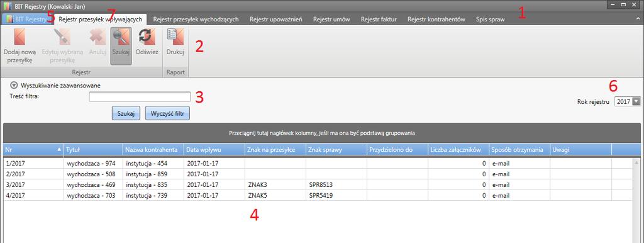The width and height of the screenshot is (644, 243).
Task: Sort by Przydzielono do column header
Action: (397, 150)
